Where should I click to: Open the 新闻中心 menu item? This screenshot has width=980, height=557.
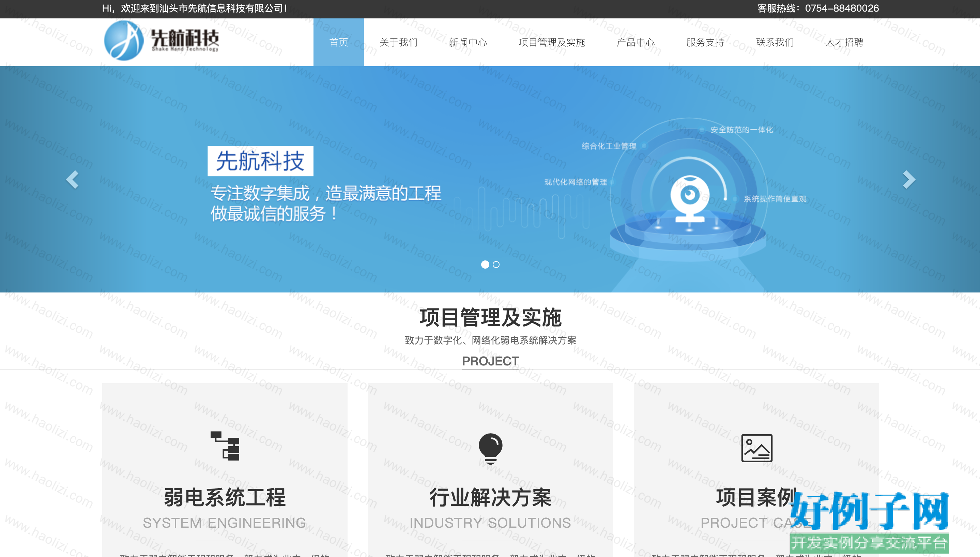pos(468,42)
